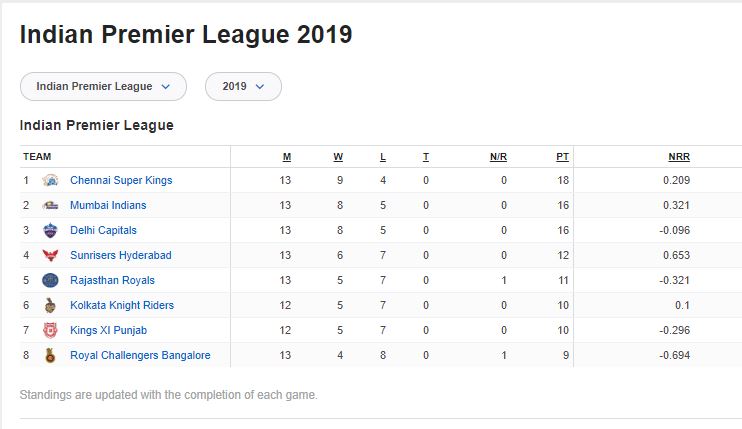Open the Indian Premier League dropdown

(103, 87)
